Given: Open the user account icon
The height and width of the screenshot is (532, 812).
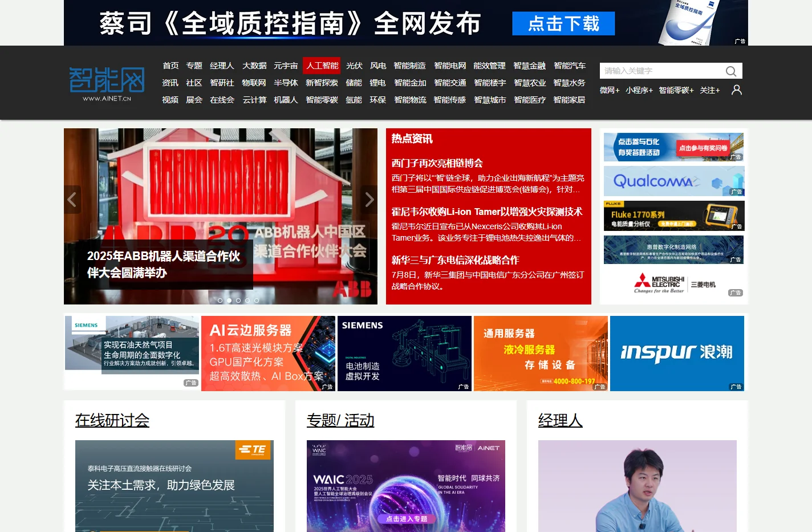Looking at the screenshot, I should pyautogui.click(x=737, y=90).
